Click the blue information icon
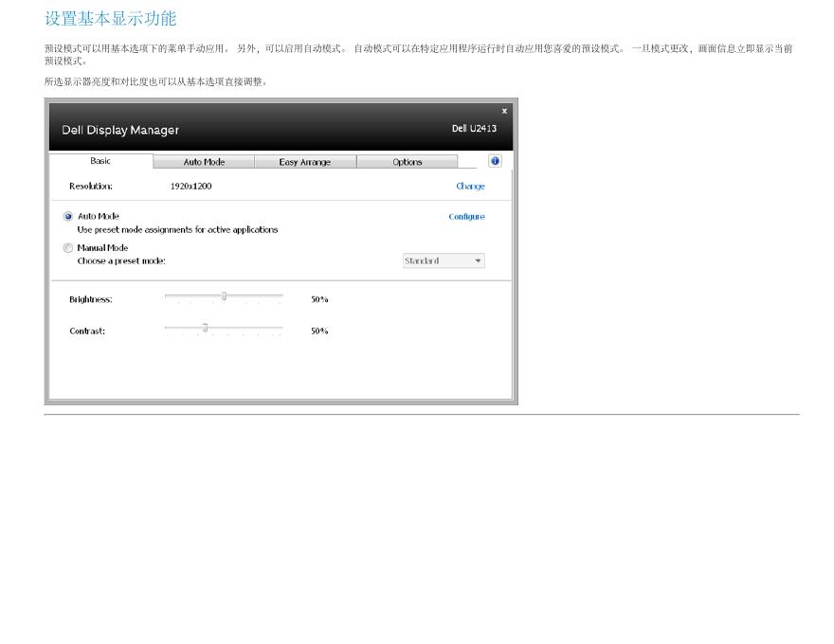The height and width of the screenshot is (644, 834). click(495, 161)
